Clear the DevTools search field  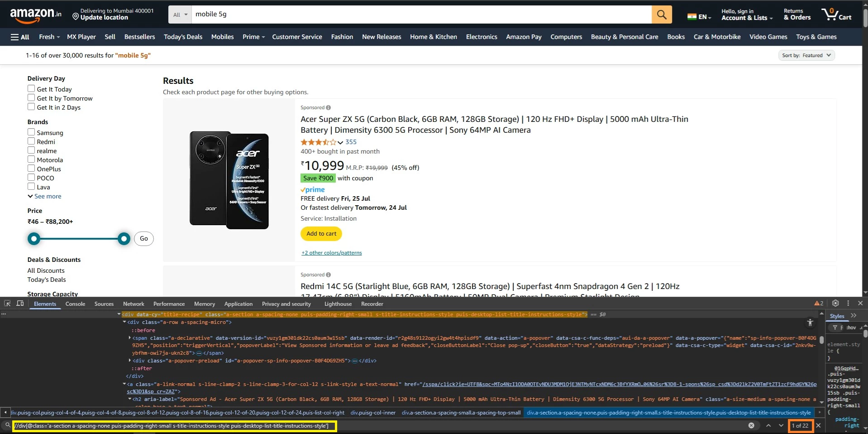click(x=751, y=425)
